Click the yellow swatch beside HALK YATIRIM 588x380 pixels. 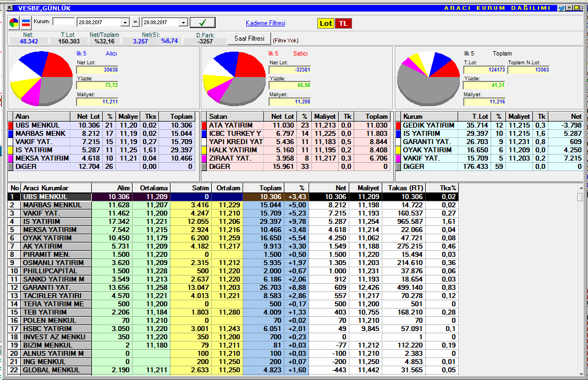[x=205, y=150]
